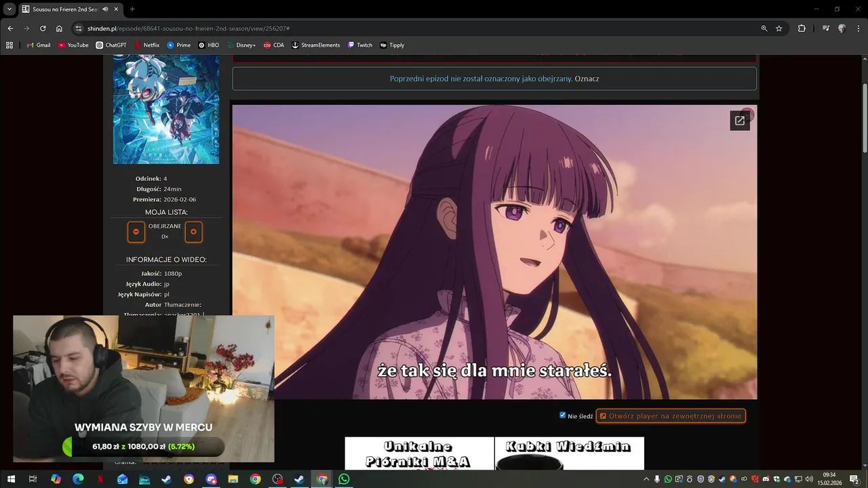Open the YouTube bookmark
Screen dimensions: 868x488
[x=73, y=45]
